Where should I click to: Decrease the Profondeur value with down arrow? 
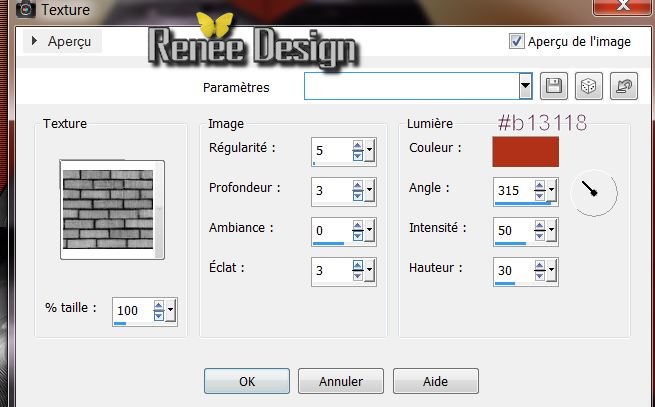coord(358,196)
